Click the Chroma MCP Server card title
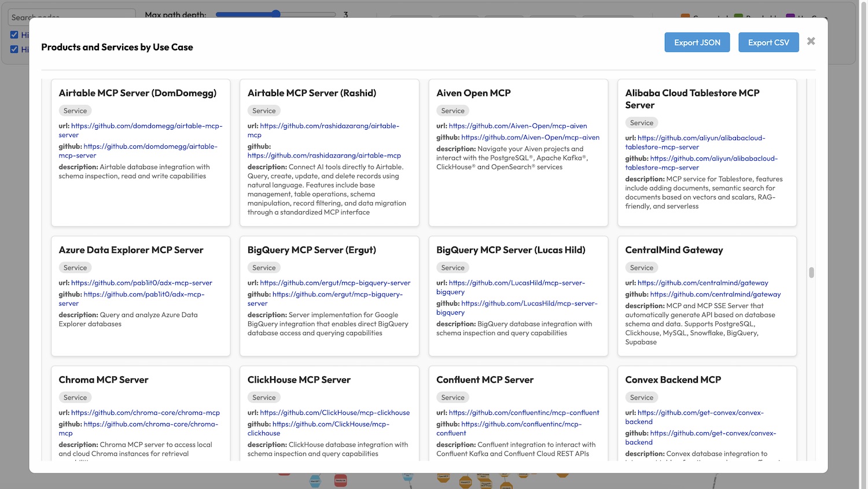The width and height of the screenshot is (868, 489). point(104,380)
